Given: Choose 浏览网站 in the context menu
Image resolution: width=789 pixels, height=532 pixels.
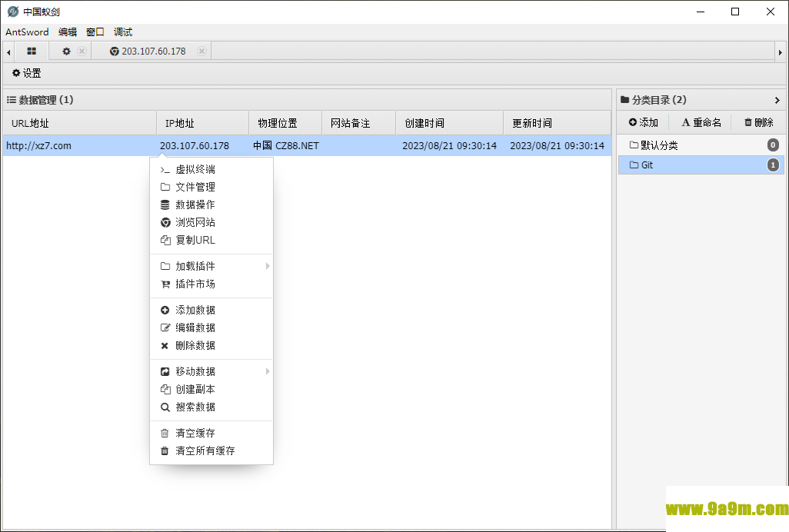Looking at the screenshot, I should click(x=211, y=222).
